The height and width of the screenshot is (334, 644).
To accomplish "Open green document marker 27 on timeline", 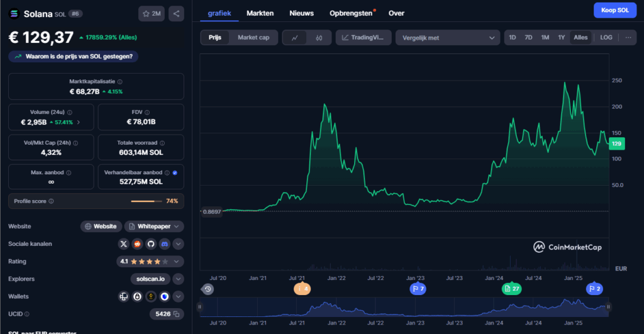I will 511,289.
